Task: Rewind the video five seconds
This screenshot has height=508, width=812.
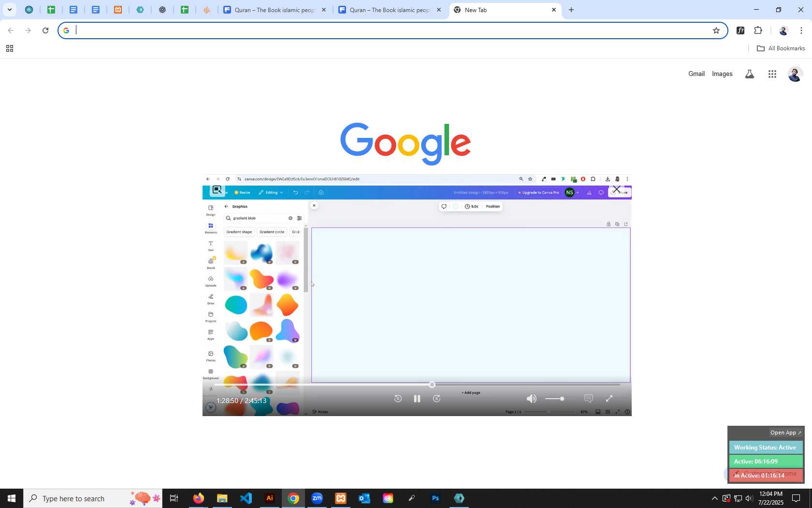Action: point(398,399)
